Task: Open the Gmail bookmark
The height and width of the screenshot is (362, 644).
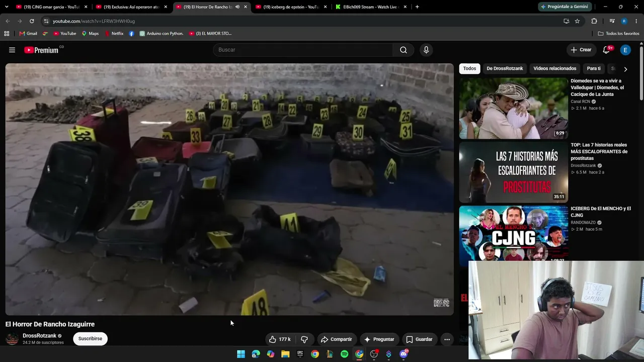Action: click(28, 34)
